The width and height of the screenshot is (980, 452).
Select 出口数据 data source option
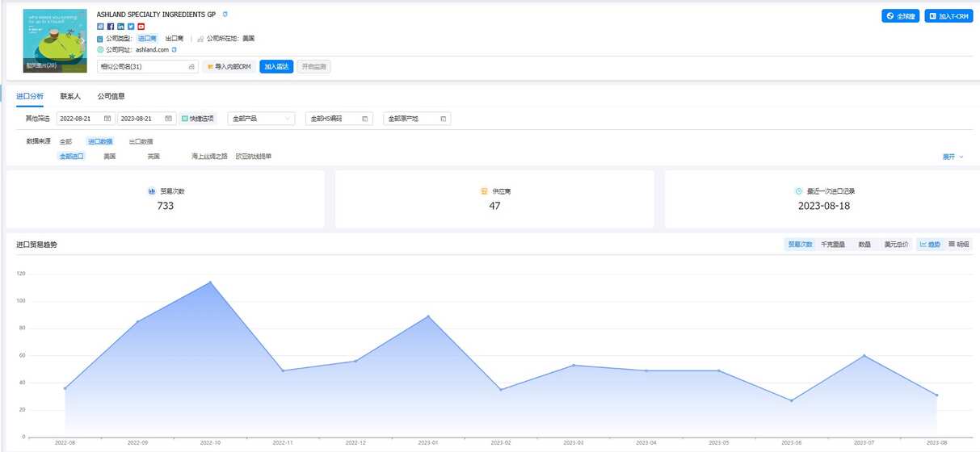point(141,141)
